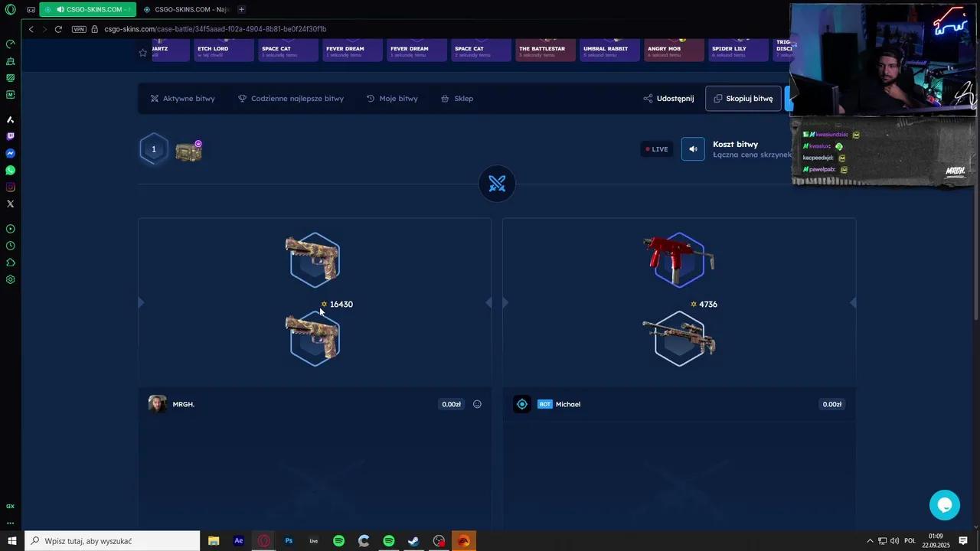Open the Photoshop taskbar icon

pos(289,541)
